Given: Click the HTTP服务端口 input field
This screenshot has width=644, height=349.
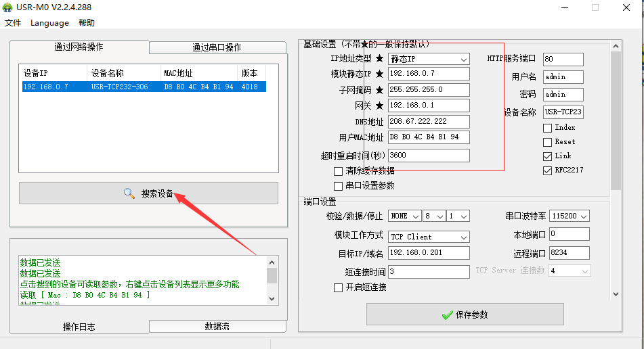Looking at the screenshot, I should tap(563, 59).
